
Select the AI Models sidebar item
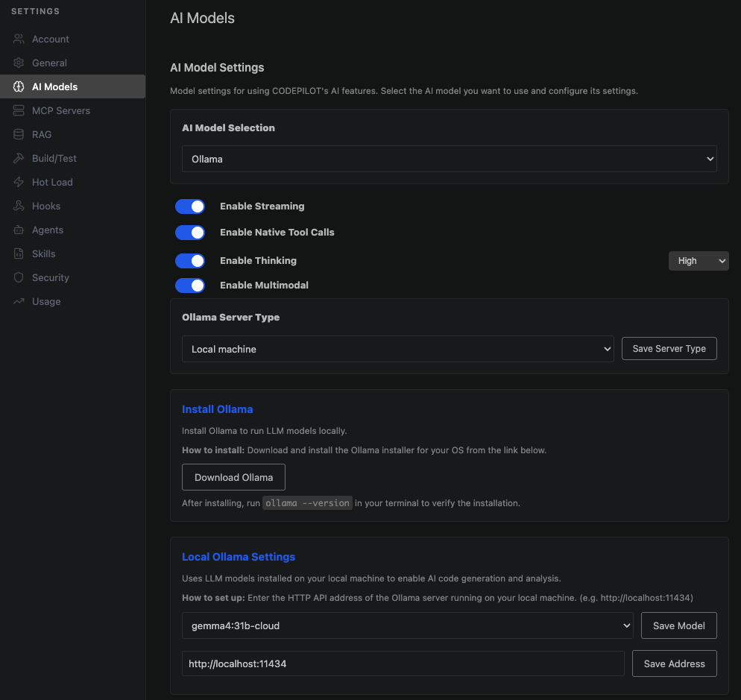click(x=73, y=86)
